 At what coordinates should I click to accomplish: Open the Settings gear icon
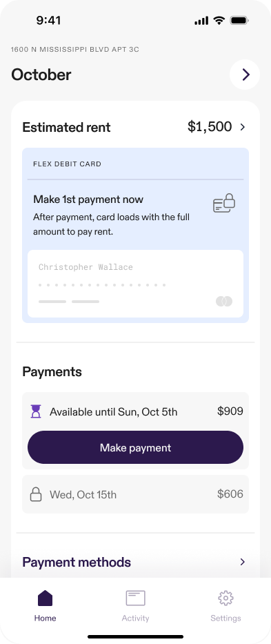(x=225, y=598)
